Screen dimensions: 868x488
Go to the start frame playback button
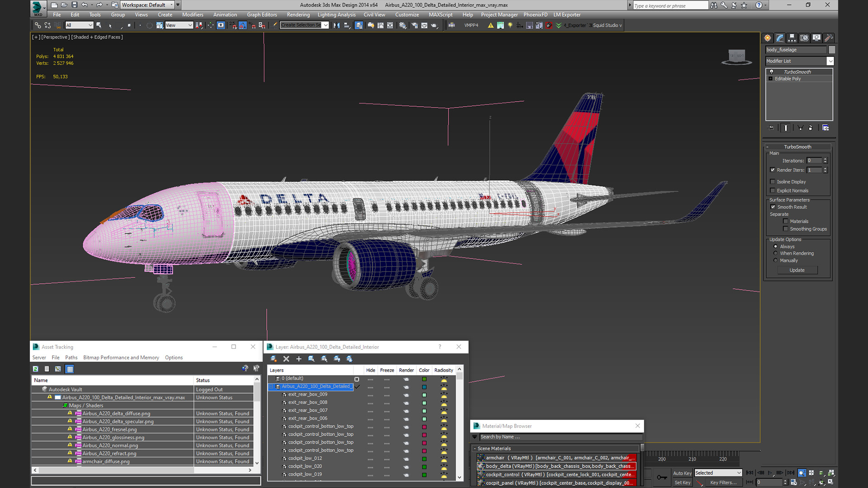(x=750, y=473)
